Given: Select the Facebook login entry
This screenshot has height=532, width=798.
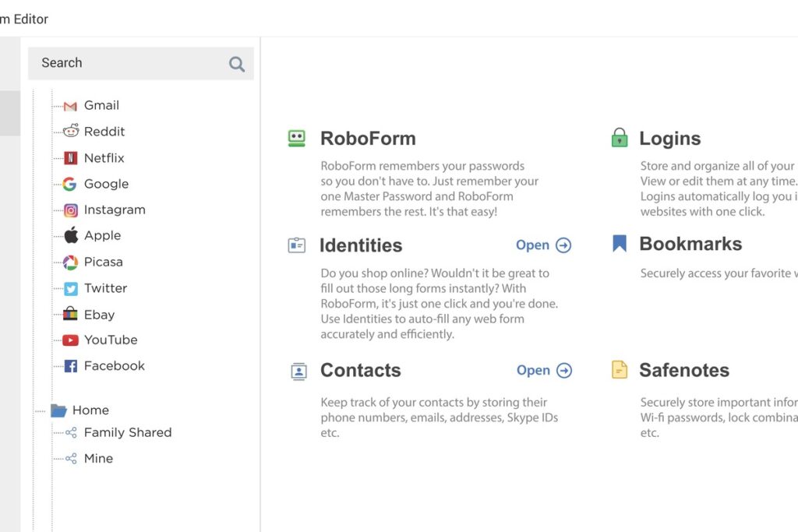Looking at the screenshot, I should (x=114, y=365).
